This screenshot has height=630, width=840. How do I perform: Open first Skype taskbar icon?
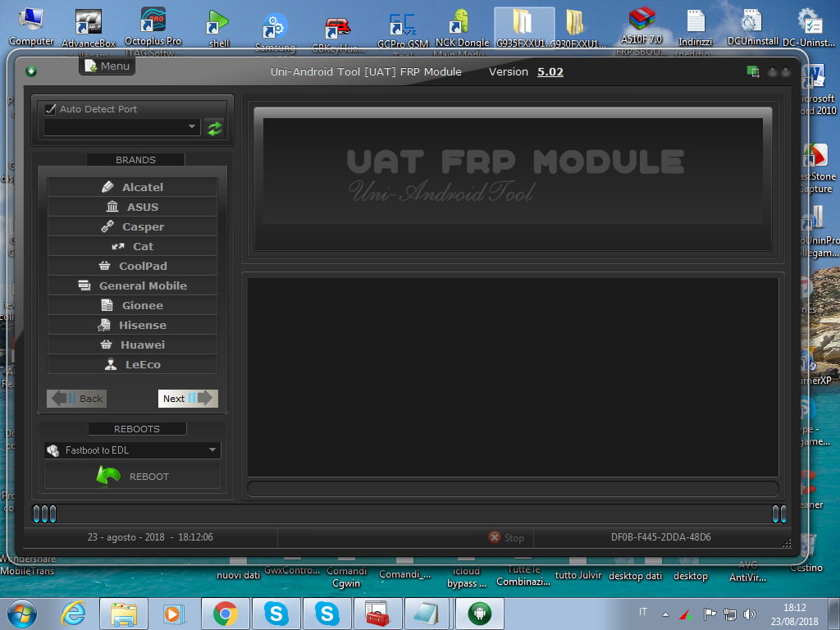[276, 614]
